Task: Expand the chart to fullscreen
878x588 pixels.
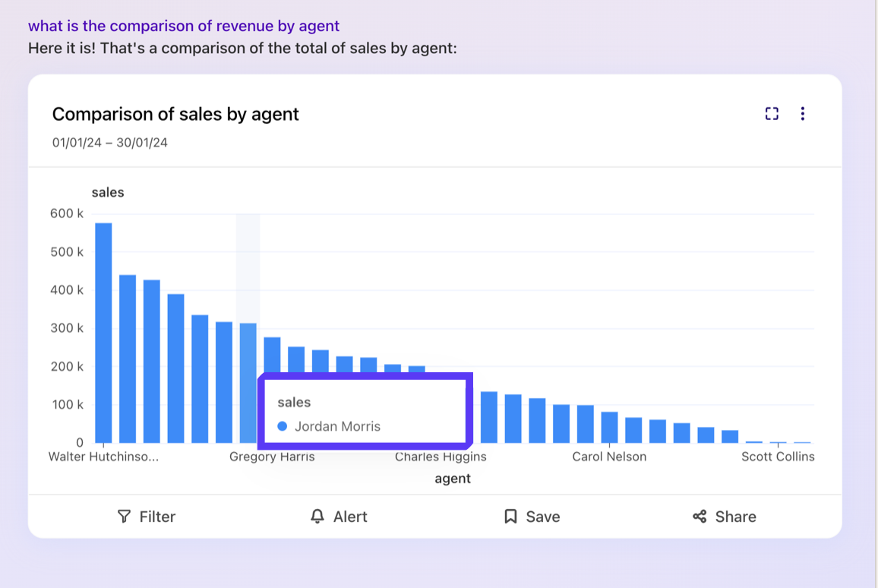Action: (x=772, y=113)
